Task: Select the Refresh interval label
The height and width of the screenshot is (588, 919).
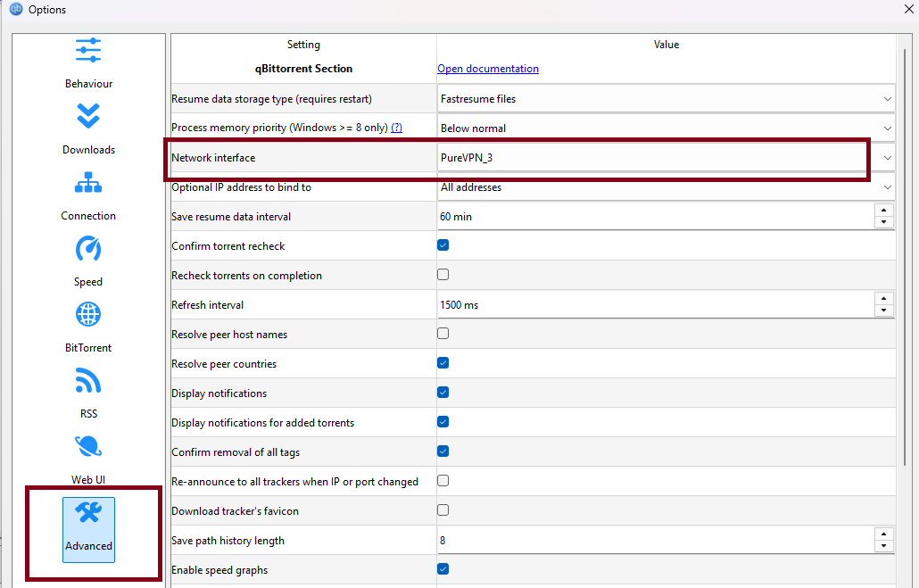Action: (x=208, y=305)
